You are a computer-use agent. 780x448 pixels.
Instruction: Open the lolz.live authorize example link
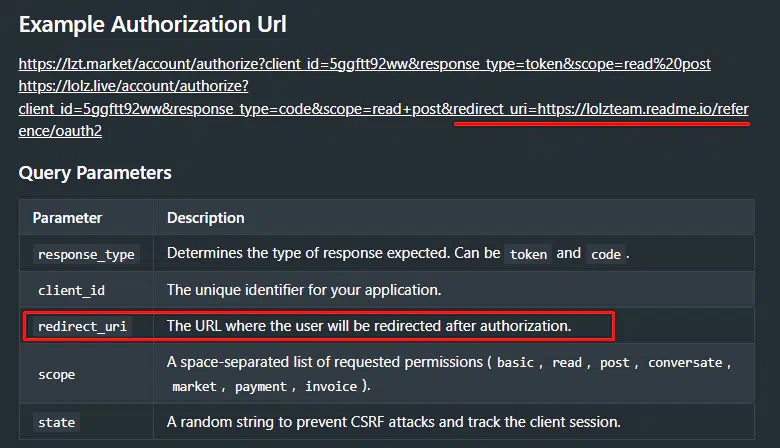[x=383, y=108]
